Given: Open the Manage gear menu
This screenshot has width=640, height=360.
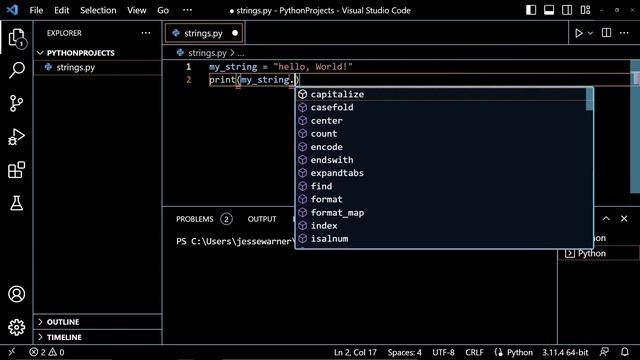Looking at the screenshot, I should [x=16, y=327].
